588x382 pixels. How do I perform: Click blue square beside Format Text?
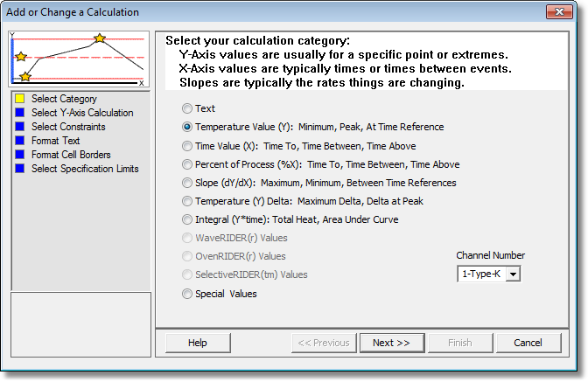(x=20, y=141)
